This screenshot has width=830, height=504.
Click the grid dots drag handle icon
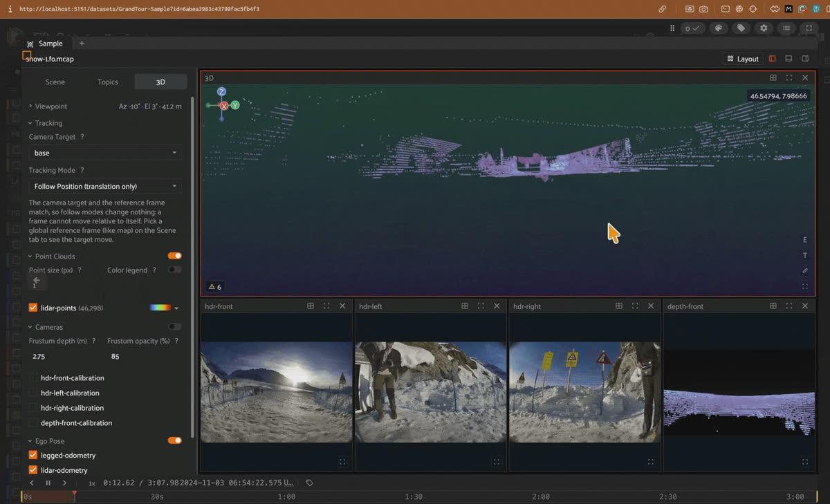pos(672,28)
